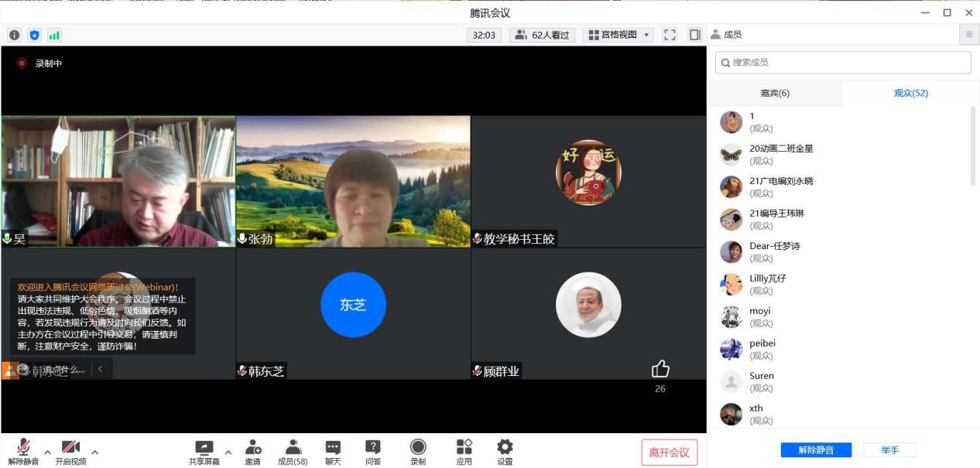This screenshot has width=980, height=468.
Task: Click the meeting info icon
Action: pos(14,35)
